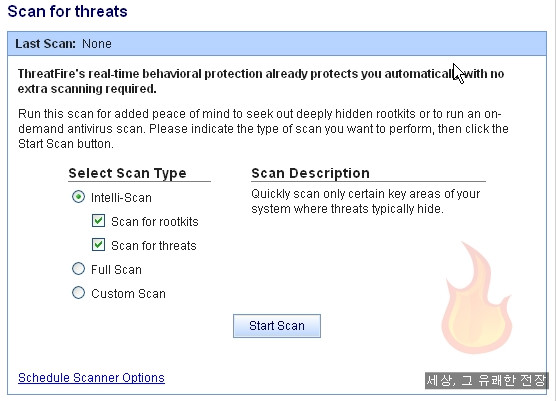The width and height of the screenshot is (556, 401).
Task: Click the Scan Description heading
Action: coord(310,173)
